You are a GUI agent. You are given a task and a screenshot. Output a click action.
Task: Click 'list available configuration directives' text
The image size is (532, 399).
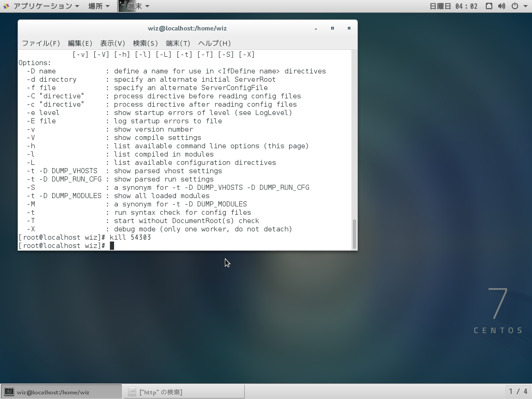[195, 163]
